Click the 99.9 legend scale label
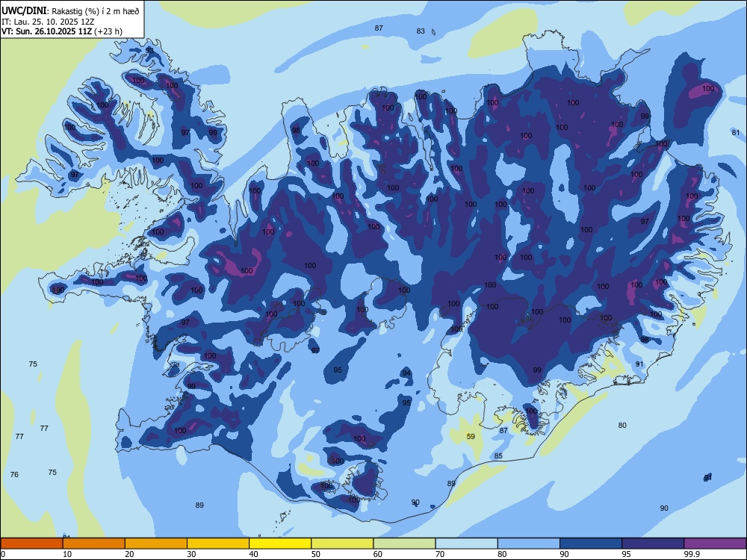 (691, 554)
